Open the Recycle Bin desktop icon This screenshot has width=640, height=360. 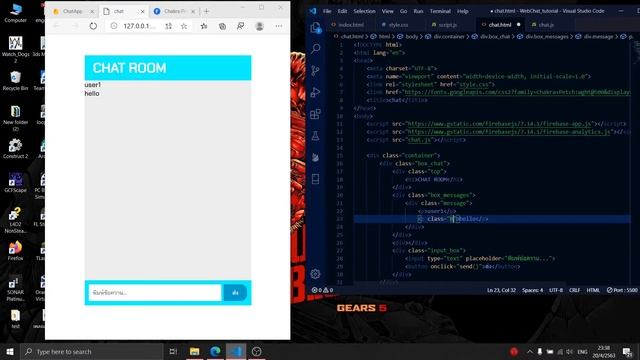(16, 81)
